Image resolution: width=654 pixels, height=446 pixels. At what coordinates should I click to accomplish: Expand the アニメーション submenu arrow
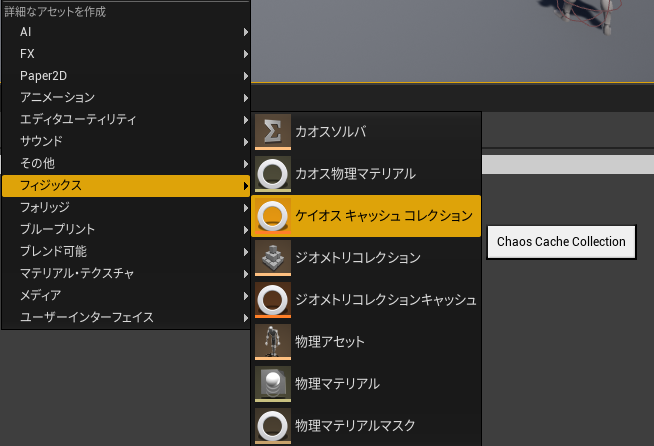point(246,98)
